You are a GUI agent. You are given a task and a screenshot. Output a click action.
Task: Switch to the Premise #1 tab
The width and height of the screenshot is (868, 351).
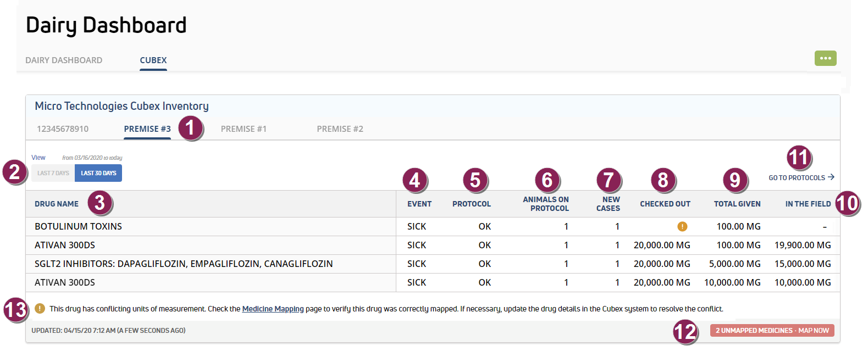[244, 129]
